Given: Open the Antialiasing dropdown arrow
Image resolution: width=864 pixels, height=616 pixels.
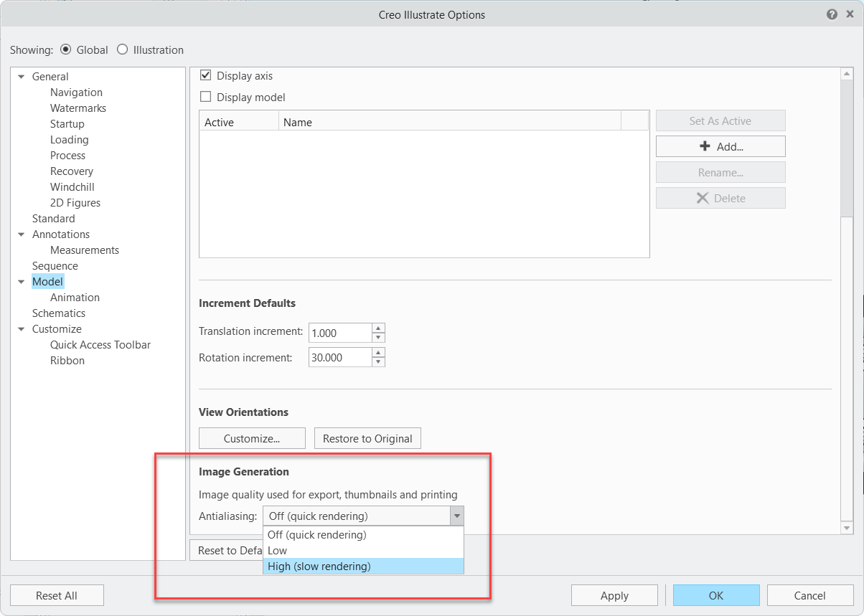Looking at the screenshot, I should click(456, 516).
